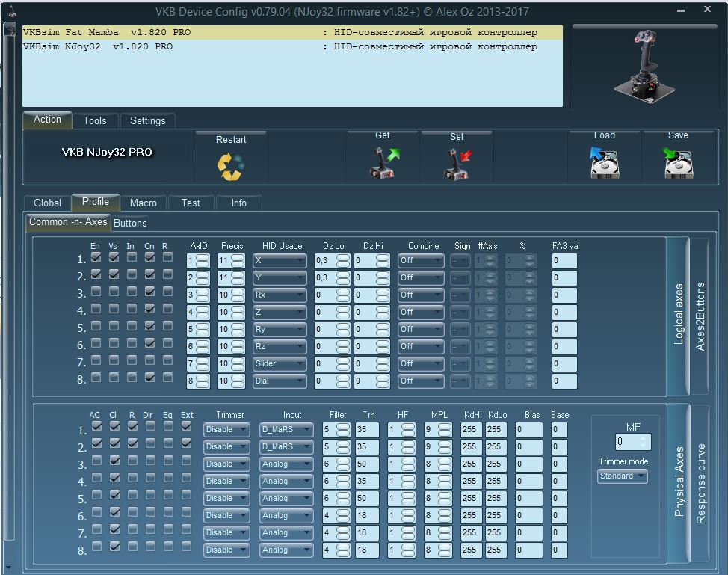Toggle En checkbox for logical axis 1
Viewport: 728px width, 575px height.
(x=96, y=257)
